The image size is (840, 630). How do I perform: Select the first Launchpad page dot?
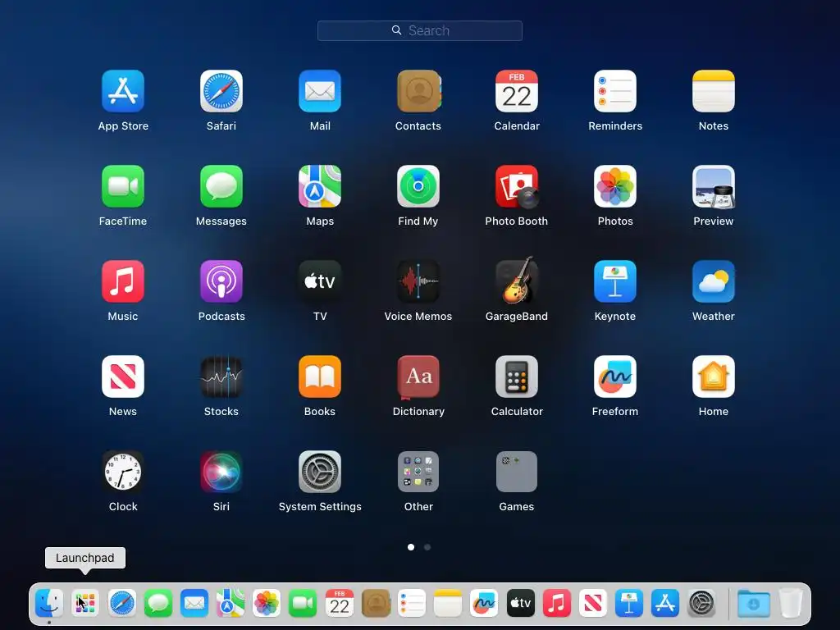click(x=411, y=547)
